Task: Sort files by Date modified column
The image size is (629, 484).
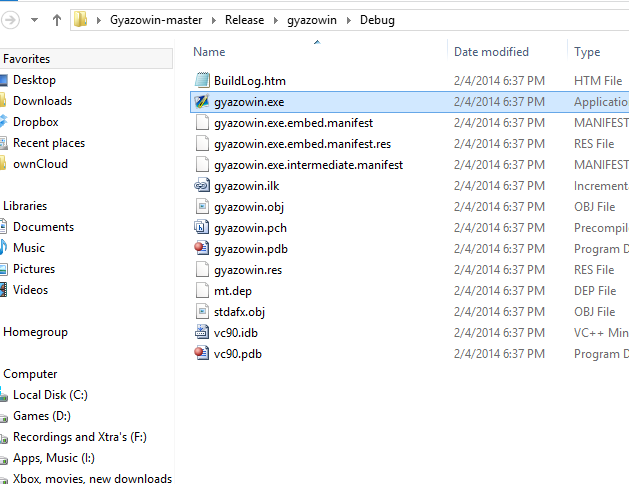Action: 491,52
